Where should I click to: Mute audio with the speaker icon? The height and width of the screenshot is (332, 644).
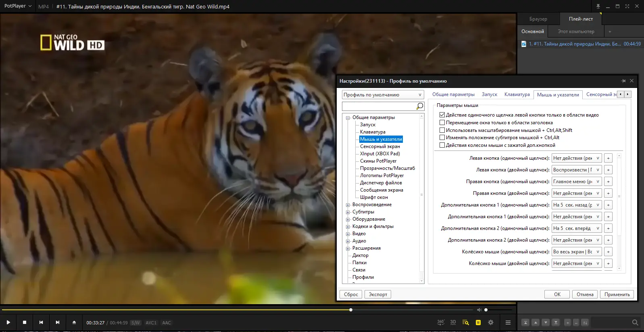[479, 310]
